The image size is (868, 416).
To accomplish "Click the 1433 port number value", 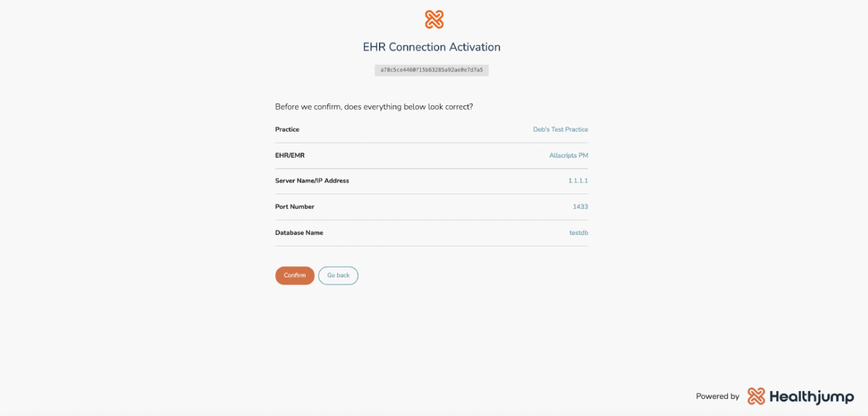I will (x=580, y=207).
